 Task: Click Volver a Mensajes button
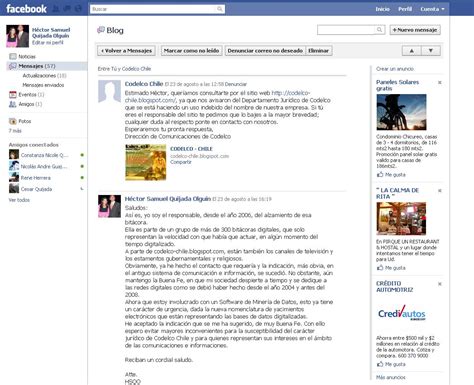pyautogui.click(x=127, y=51)
